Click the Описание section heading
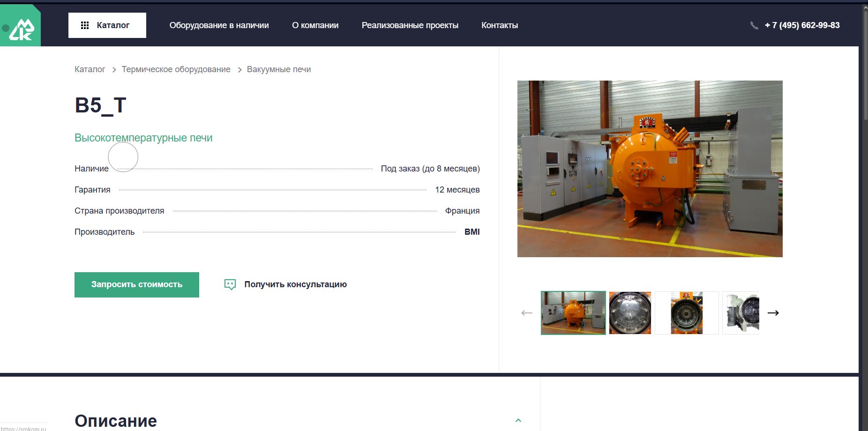This screenshot has width=868, height=431. [116, 421]
